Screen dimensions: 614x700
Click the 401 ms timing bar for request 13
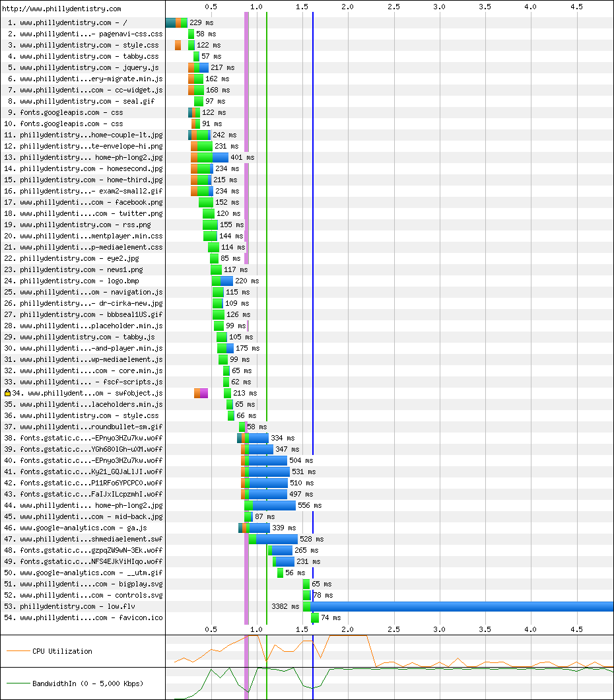click(210, 157)
